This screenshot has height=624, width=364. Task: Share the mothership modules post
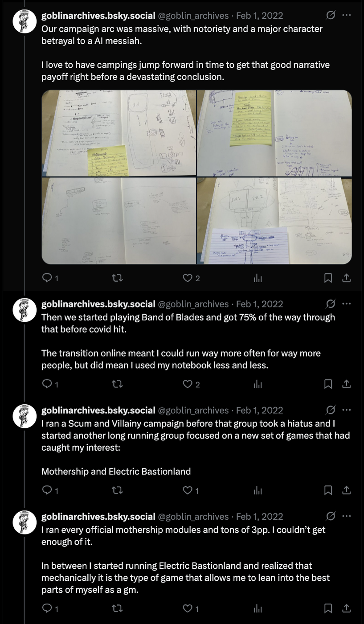pos(346,608)
